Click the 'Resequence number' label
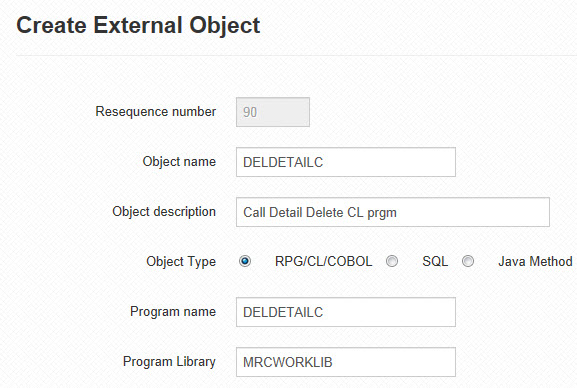 156,112
